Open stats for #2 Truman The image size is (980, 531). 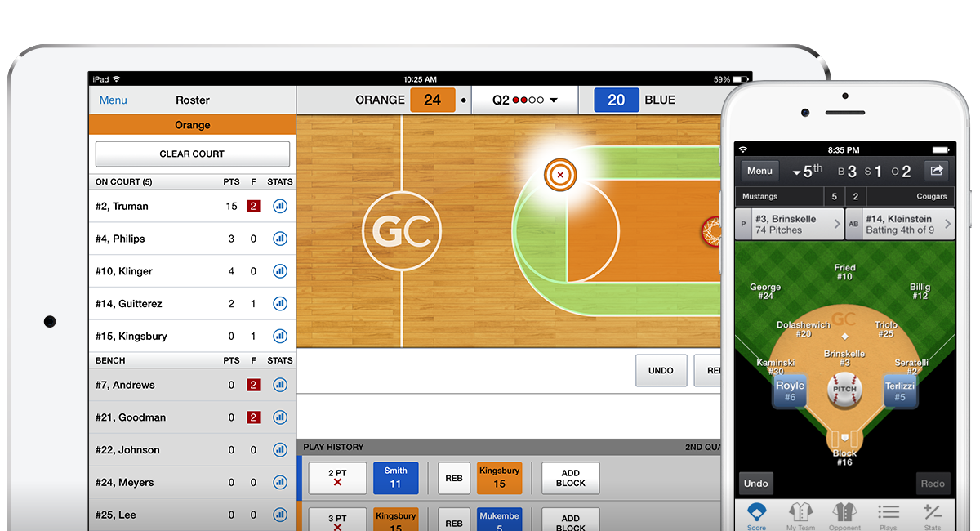pyautogui.click(x=279, y=207)
